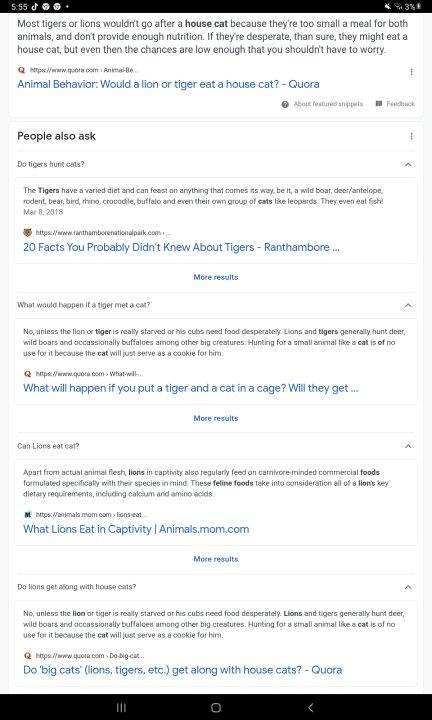Tap the Android home button
The height and width of the screenshot is (720, 432).
(x=216, y=708)
